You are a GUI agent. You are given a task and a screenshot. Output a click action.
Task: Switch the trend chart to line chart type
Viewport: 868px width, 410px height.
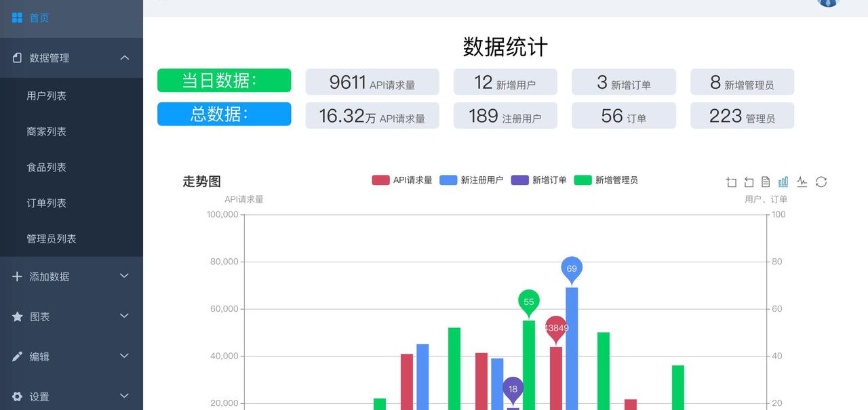(x=802, y=182)
